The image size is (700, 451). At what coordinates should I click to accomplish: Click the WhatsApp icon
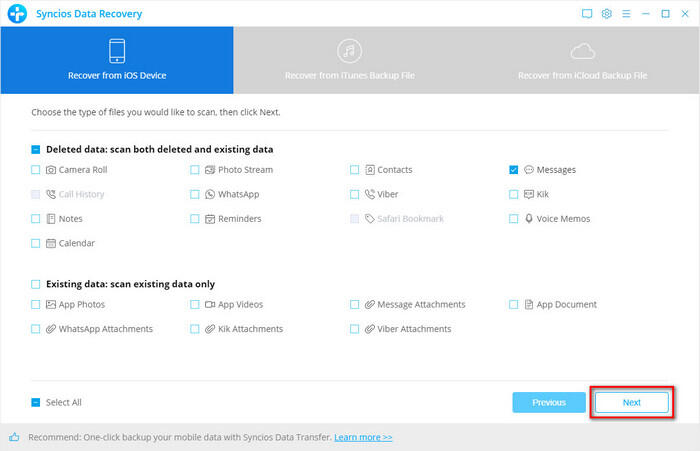210,194
